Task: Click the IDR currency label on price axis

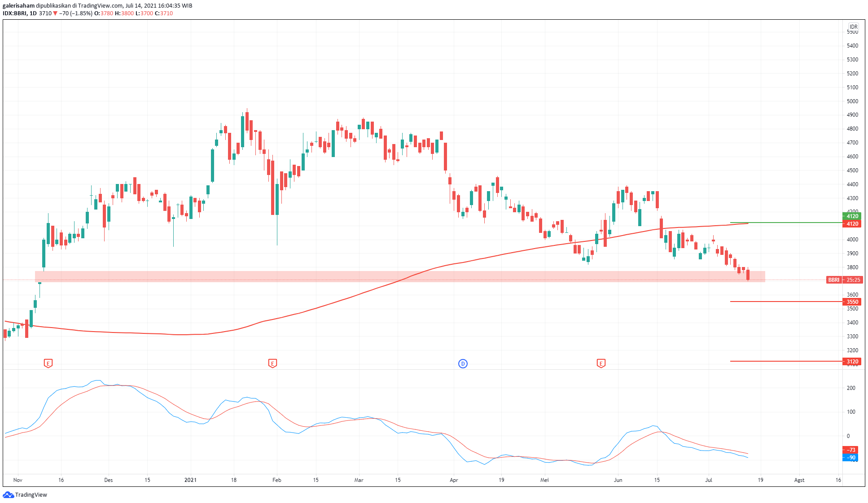Action: [x=853, y=26]
